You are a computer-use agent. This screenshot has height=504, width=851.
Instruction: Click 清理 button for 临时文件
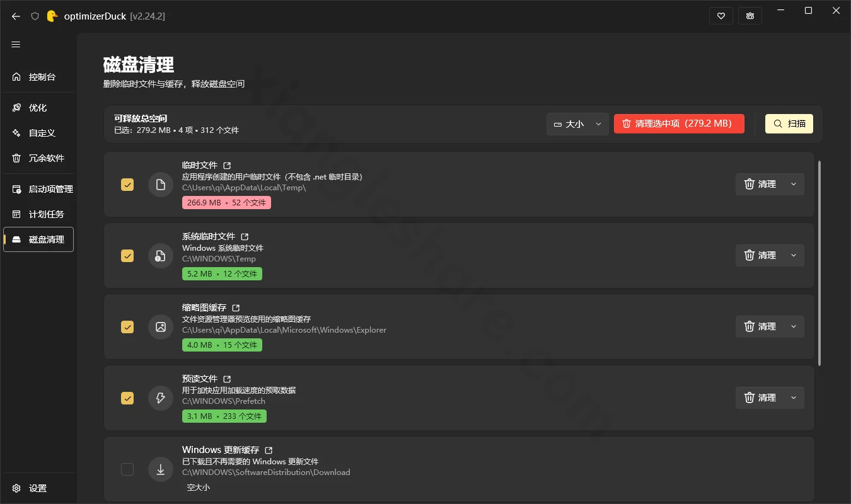[760, 184]
